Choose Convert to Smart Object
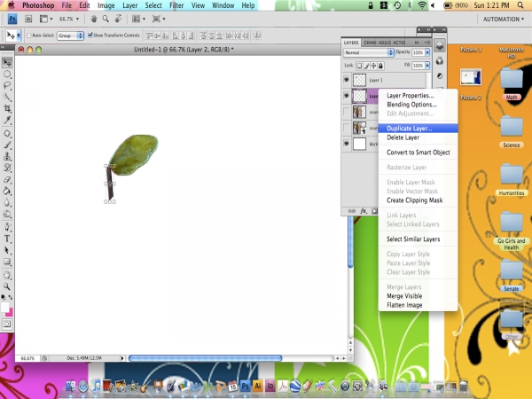This screenshot has width=532, height=399. point(419,153)
